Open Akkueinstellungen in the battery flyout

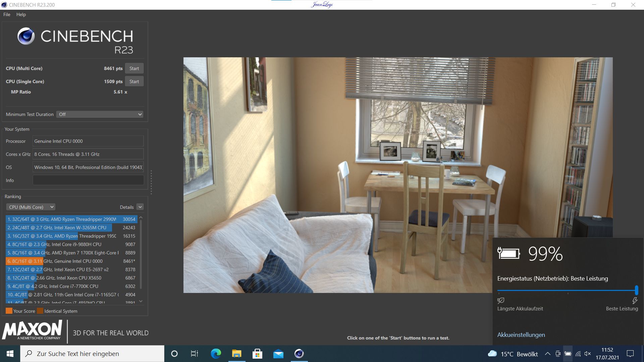[521, 335]
